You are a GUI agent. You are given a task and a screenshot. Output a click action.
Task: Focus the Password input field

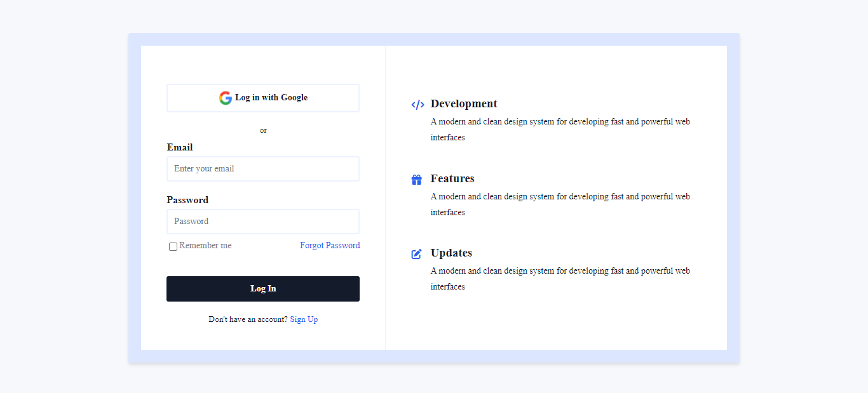tap(263, 222)
